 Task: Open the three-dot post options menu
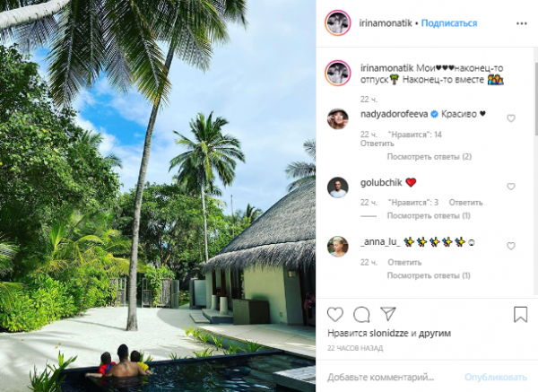pyautogui.click(x=521, y=23)
